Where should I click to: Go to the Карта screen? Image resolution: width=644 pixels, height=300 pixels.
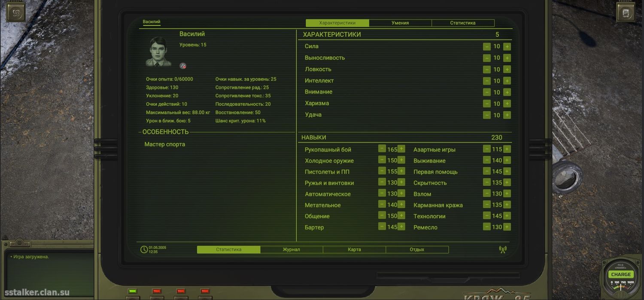[354, 250]
